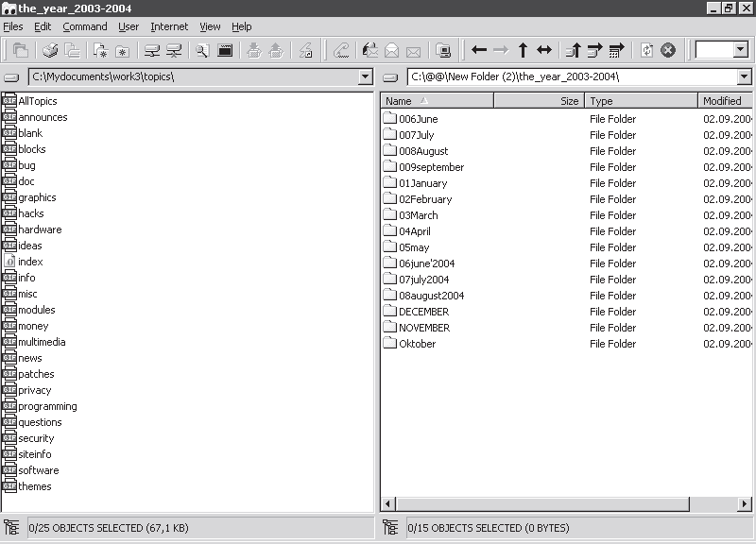756x544 pixels.
Task: Select the programming item in left pane
Action: (47, 406)
